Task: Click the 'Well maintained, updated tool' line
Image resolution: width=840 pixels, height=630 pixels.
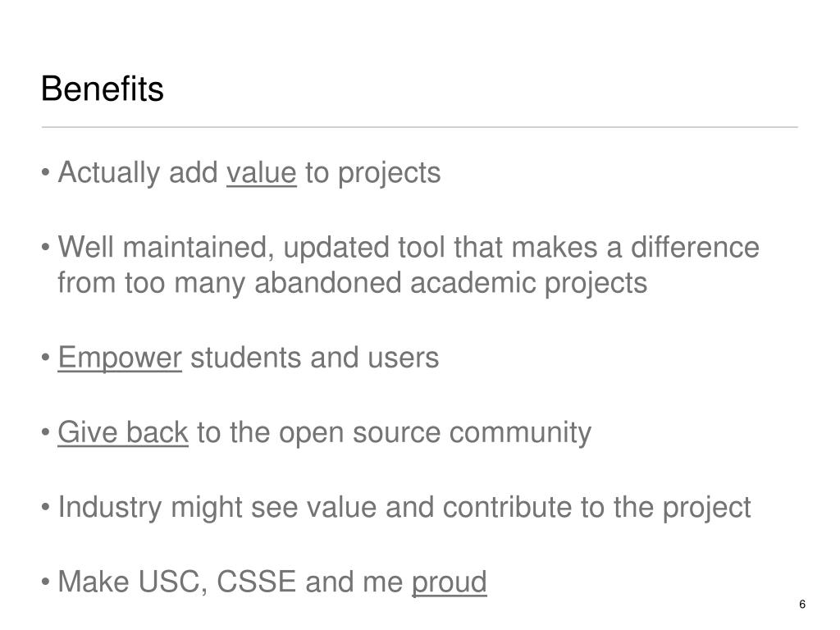Action: [409, 248]
